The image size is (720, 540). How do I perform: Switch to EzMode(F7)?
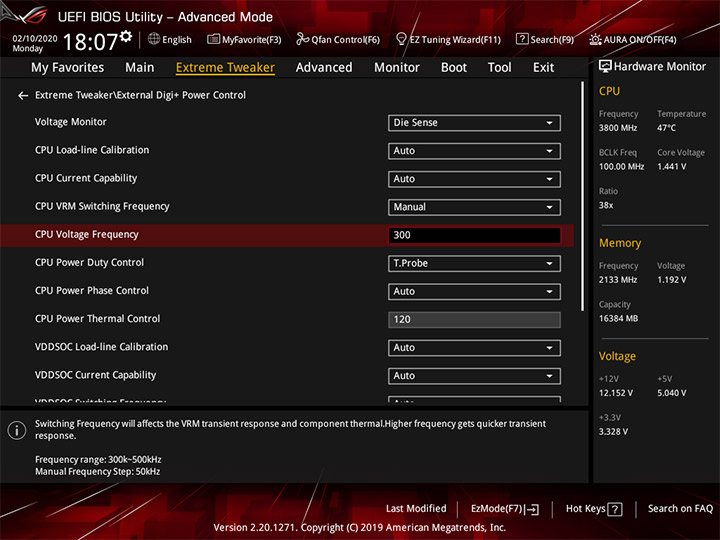click(505, 509)
